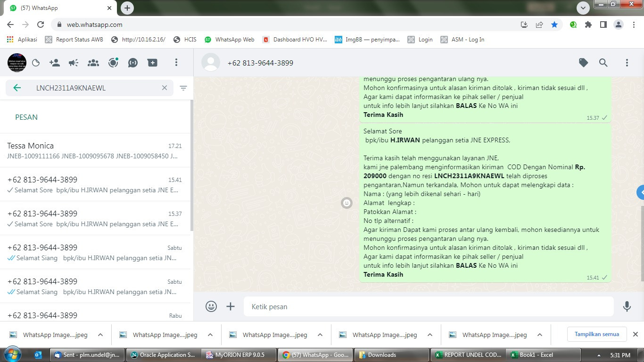Viewport: 644px width, 362px height.
Task: Open the Channels bubble icon
Action: point(133,63)
